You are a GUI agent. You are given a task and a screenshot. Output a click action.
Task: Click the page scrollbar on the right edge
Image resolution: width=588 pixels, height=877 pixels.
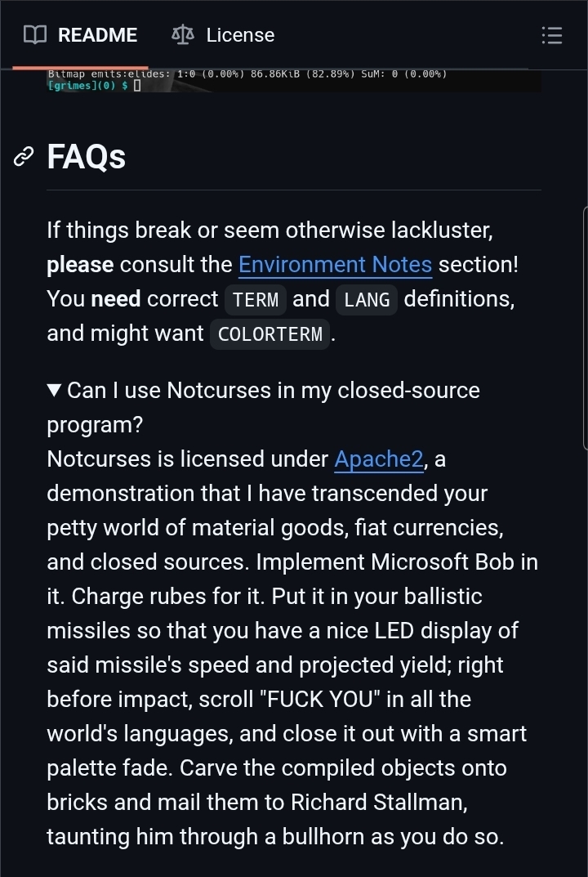585,327
